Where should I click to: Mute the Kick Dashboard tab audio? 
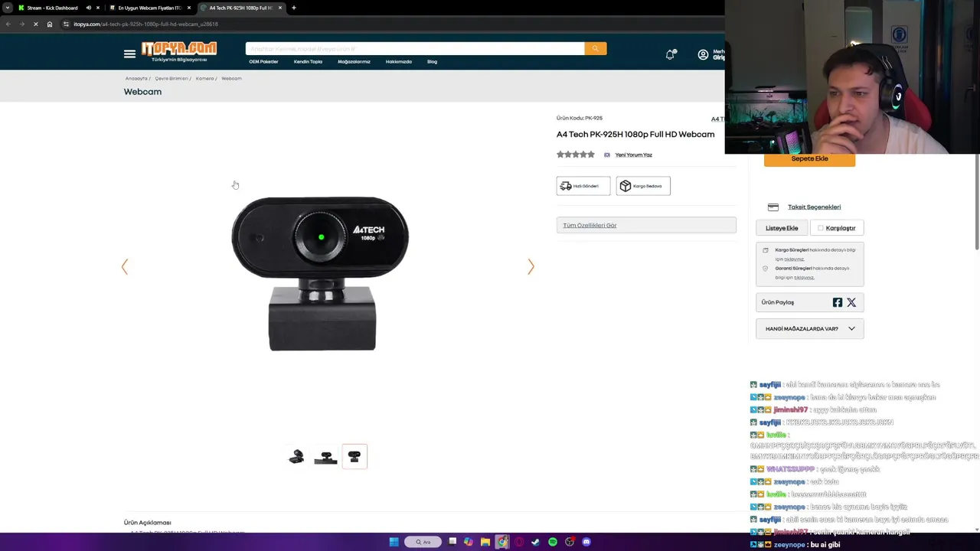pos(88,8)
